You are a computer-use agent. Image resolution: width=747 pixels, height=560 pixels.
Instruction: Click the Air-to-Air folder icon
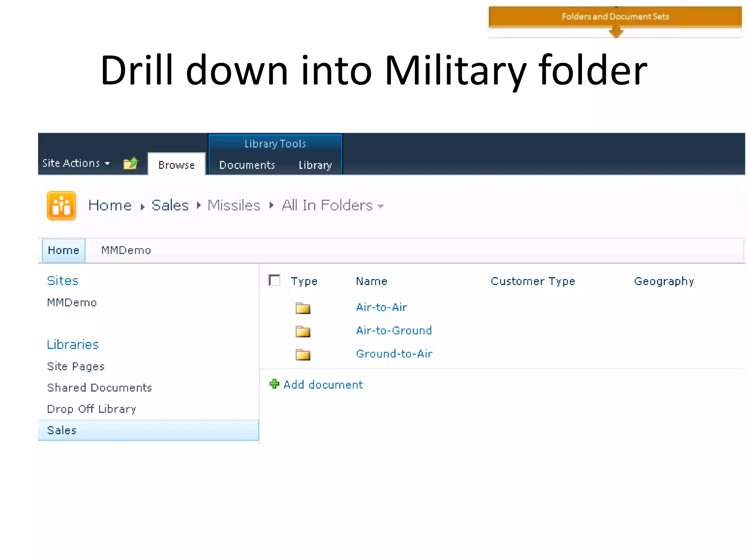pos(303,308)
